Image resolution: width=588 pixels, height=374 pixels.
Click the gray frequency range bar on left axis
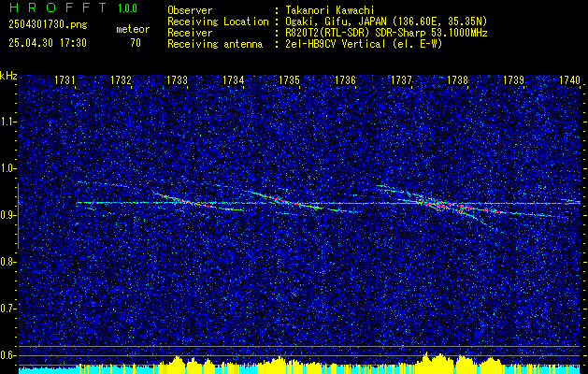pyautogui.click(x=18, y=216)
